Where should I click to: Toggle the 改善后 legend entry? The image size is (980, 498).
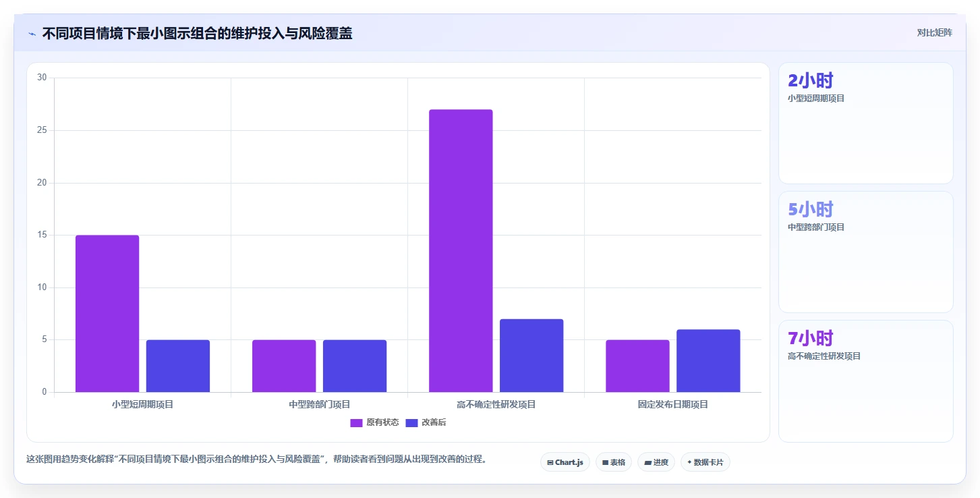coord(426,422)
